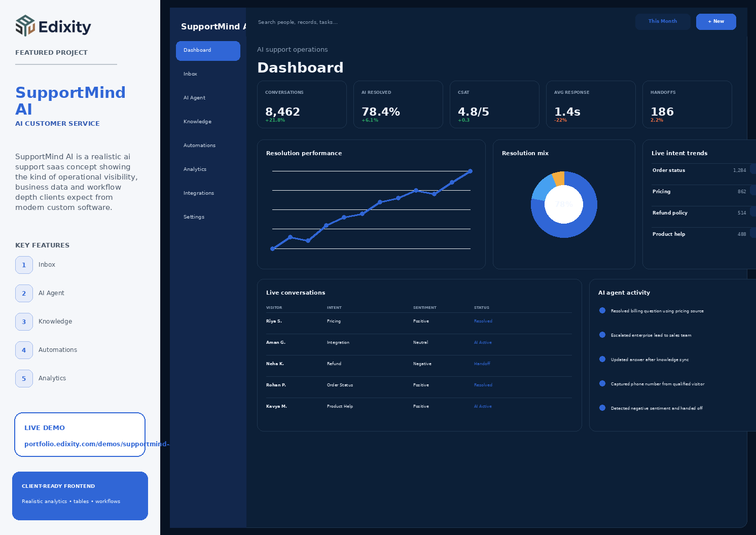Open the Handoffs 186 stat card

687,104
